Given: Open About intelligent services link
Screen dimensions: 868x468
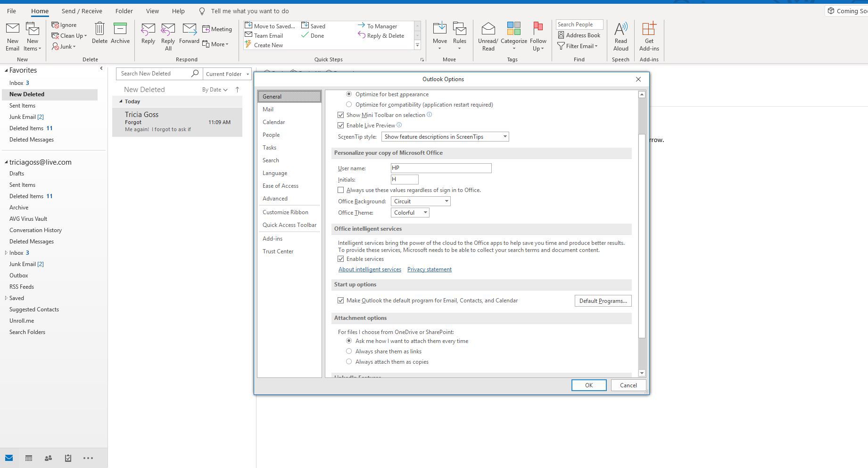Looking at the screenshot, I should point(370,269).
